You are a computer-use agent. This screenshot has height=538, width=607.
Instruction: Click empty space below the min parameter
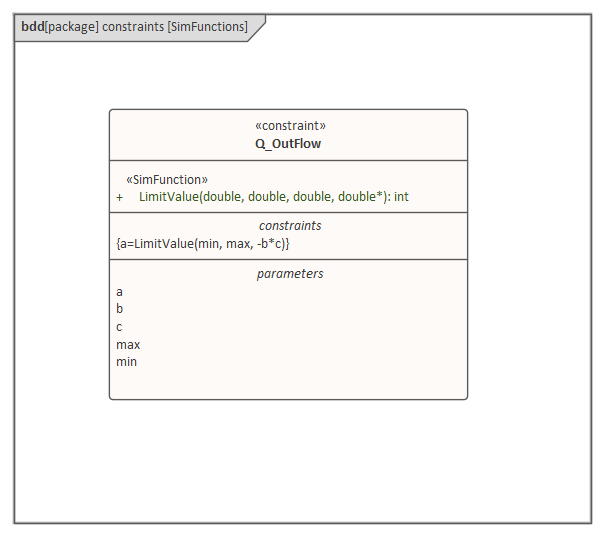[x=288, y=383]
